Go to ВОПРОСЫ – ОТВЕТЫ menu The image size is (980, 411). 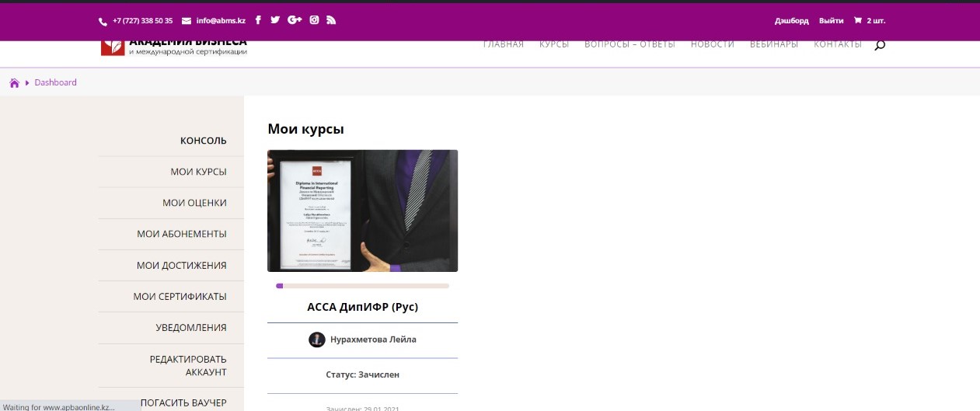click(630, 44)
